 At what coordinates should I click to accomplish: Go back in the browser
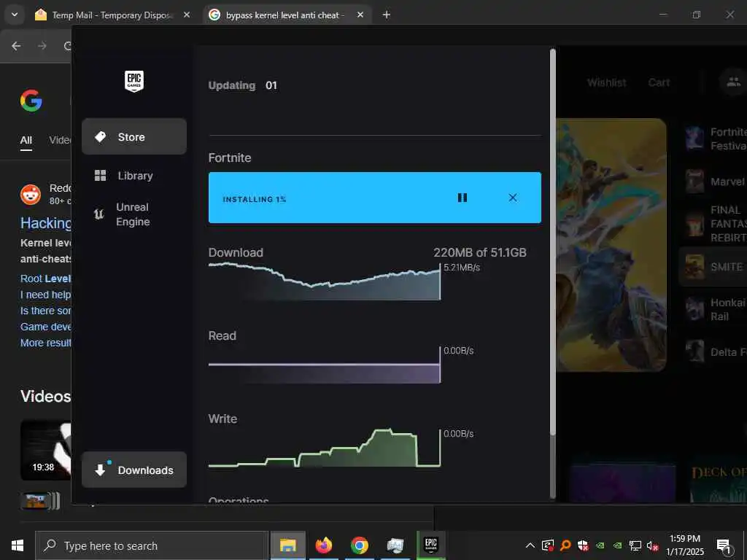(16, 46)
